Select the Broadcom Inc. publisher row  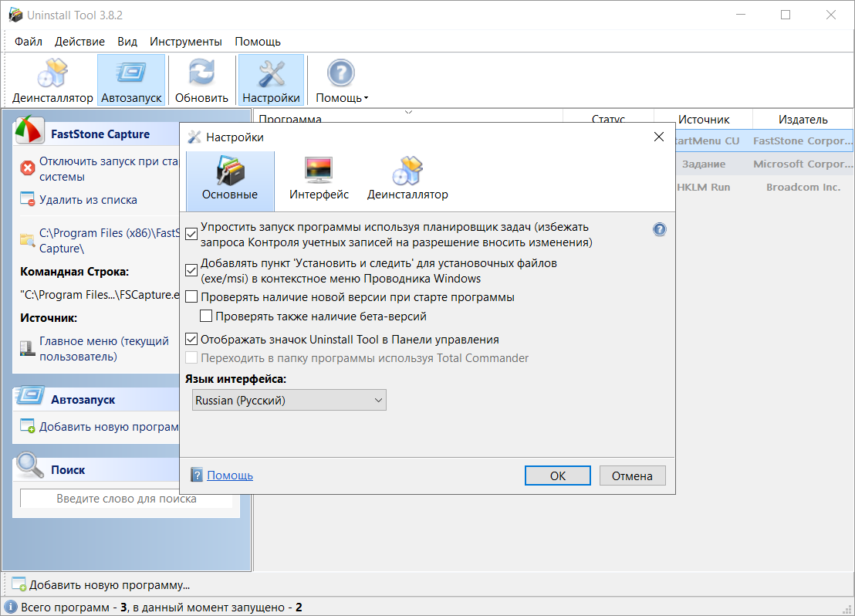tap(803, 187)
